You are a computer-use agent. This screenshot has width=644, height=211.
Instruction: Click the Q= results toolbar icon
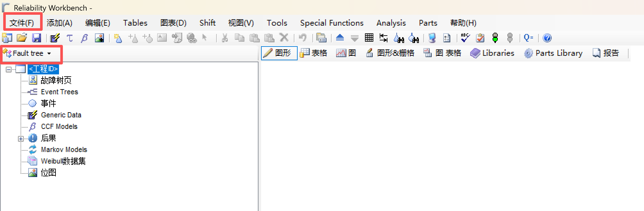coord(528,38)
